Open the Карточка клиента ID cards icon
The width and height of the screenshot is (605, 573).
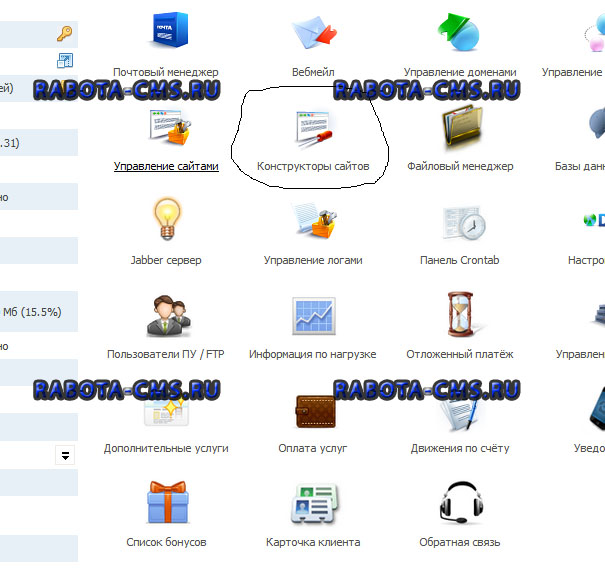coord(314,504)
